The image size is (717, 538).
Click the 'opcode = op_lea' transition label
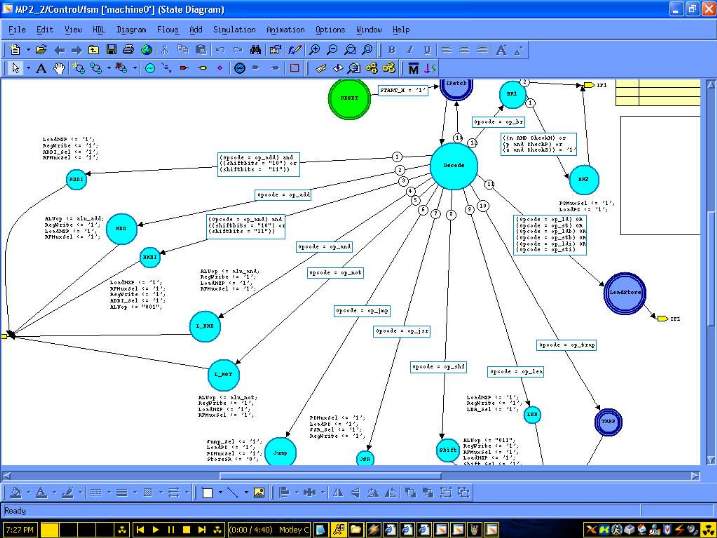tap(516, 372)
